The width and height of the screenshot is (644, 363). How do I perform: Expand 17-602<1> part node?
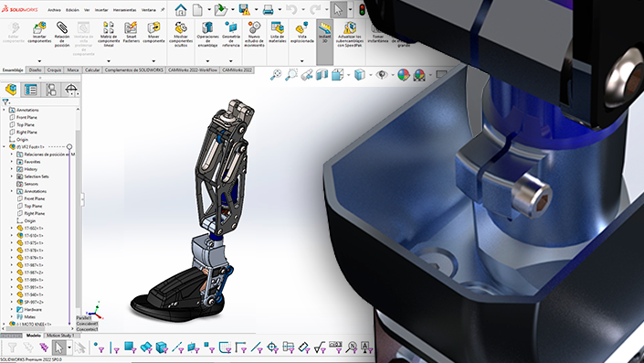point(12,229)
